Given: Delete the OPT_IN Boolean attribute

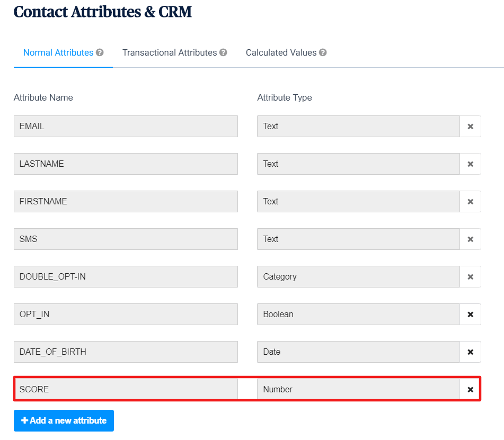Looking at the screenshot, I should point(470,315).
